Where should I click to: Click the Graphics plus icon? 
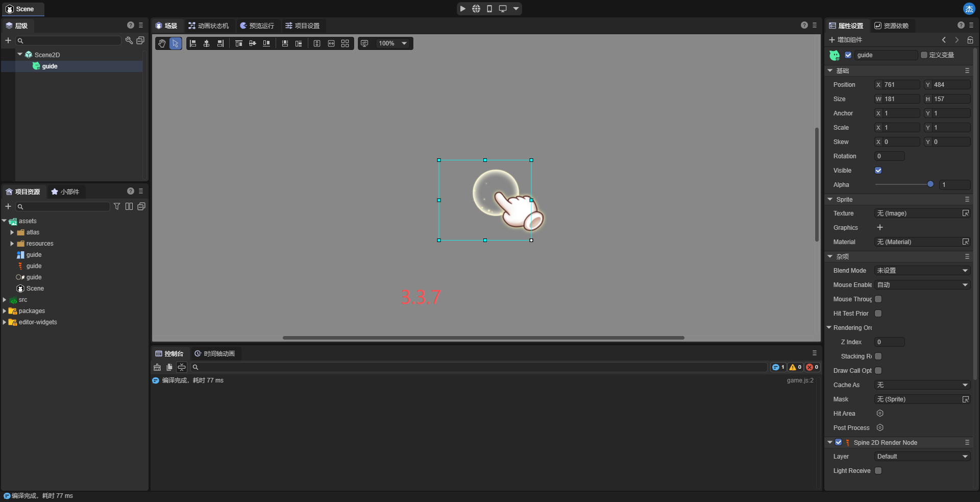(880, 228)
